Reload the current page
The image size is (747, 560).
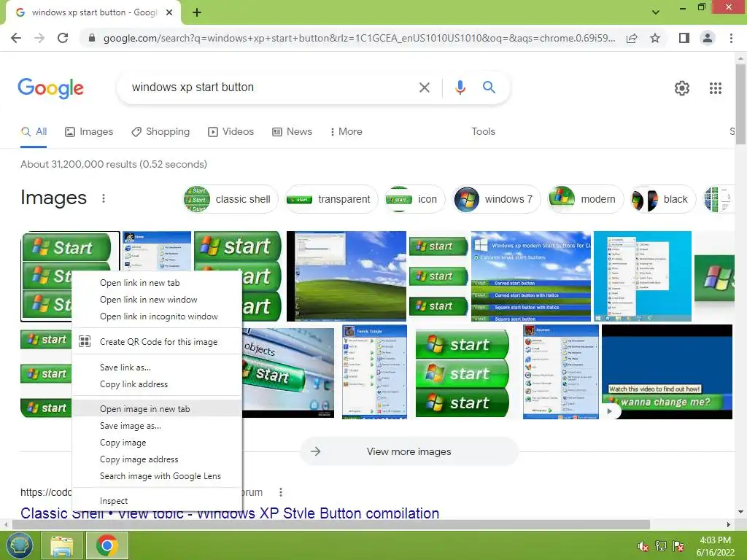pos(63,38)
